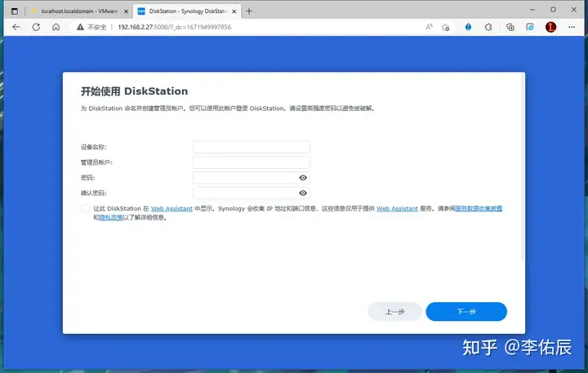
Task: Minimize the browser window
Action: click(532, 10)
